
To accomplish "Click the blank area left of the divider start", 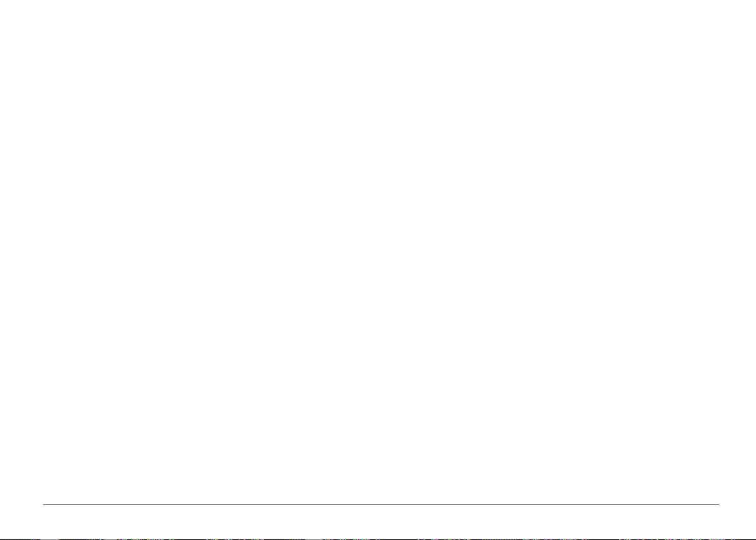I will pyautogui.click(x=21, y=504).
